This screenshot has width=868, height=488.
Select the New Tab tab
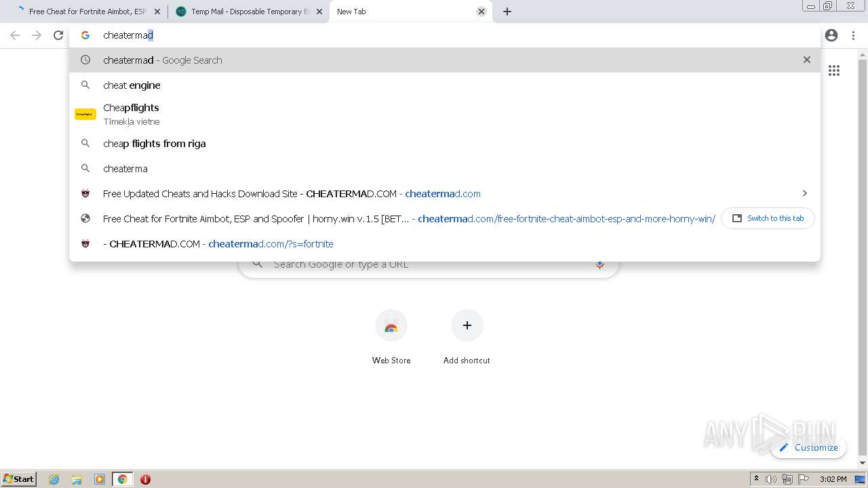point(407,12)
